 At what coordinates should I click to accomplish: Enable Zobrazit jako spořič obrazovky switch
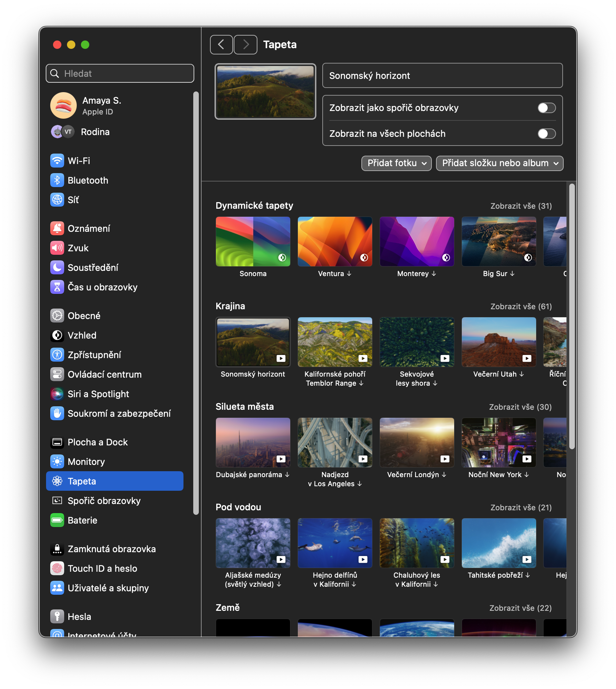click(546, 108)
